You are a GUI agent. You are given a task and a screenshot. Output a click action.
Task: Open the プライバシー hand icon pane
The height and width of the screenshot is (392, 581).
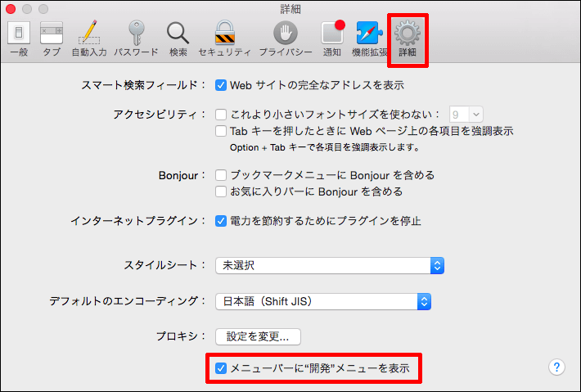(x=286, y=38)
